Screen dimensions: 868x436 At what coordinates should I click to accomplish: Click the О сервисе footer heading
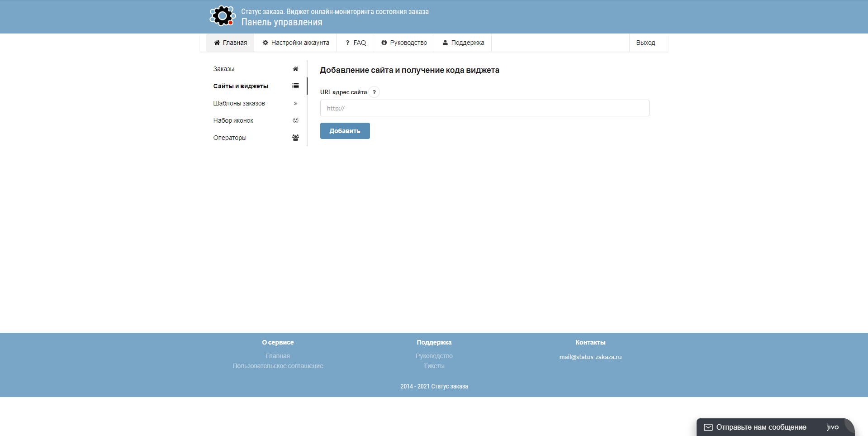tap(278, 342)
